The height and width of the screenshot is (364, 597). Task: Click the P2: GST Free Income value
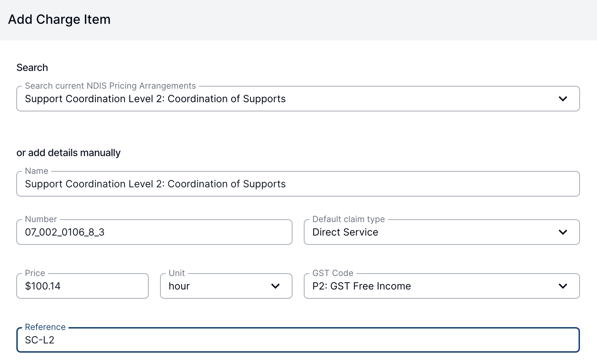pyautogui.click(x=362, y=286)
